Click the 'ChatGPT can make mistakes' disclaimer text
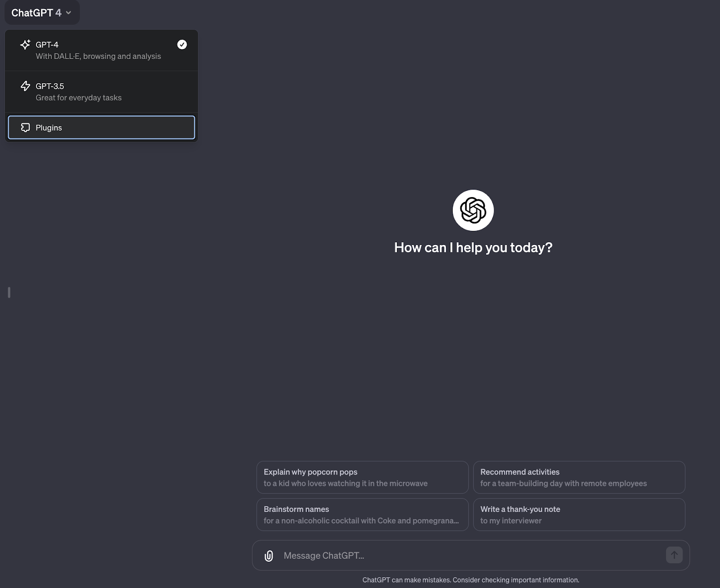The height and width of the screenshot is (588, 720). pos(471,580)
